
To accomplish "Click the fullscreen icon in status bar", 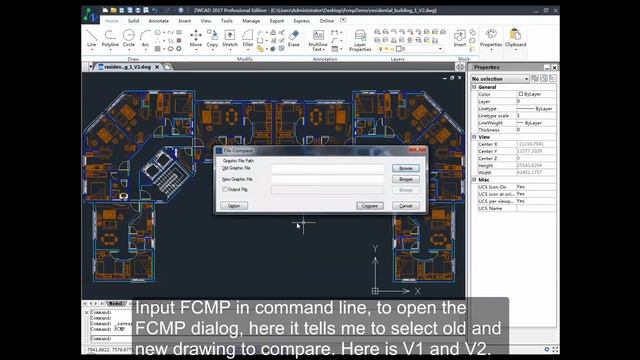I will (x=555, y=349).
